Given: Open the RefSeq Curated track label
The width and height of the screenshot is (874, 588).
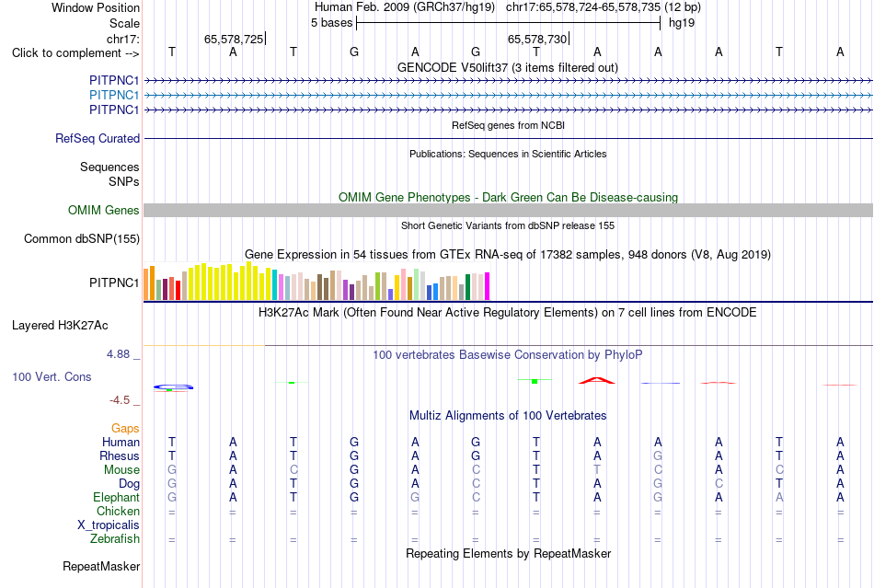Looking at the screenshot, I should pyautogui.click(x=97, y=138).
